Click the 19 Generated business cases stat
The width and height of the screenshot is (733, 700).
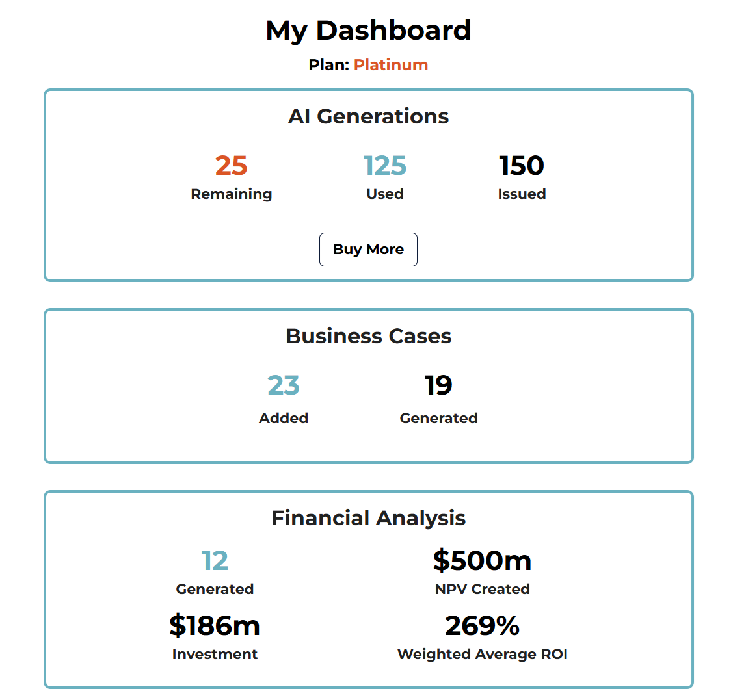tap(438, 385)
